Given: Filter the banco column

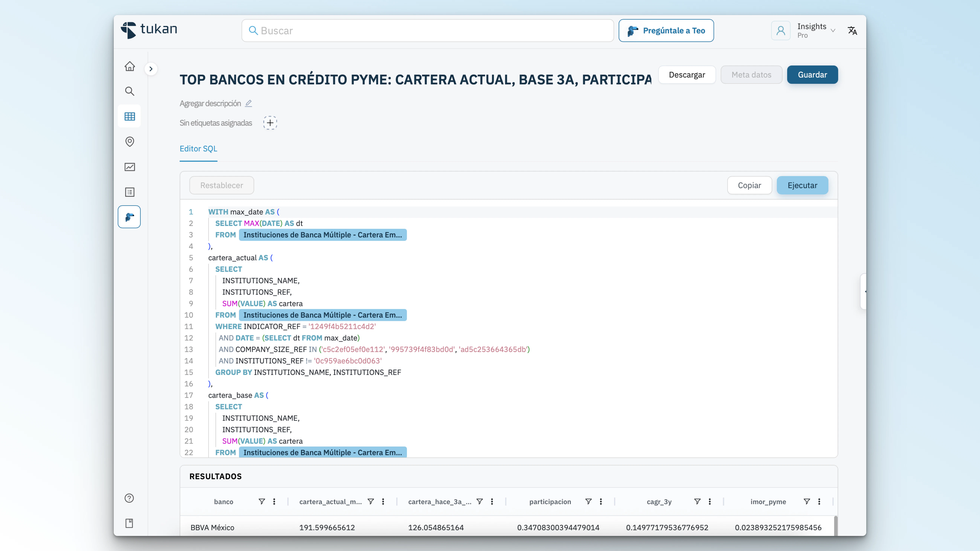Looking at the screenshot, I should (x=262, y=501).
